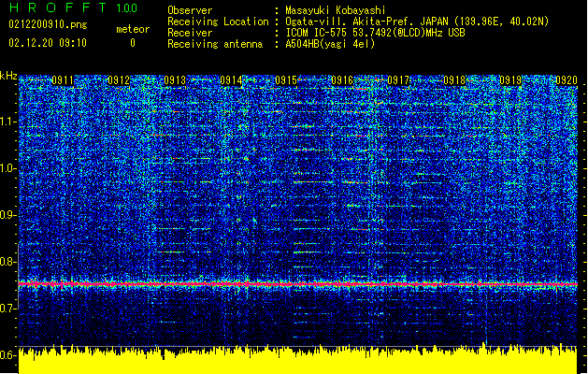
Task: Click the 0920 time marker
Action: 566,80
